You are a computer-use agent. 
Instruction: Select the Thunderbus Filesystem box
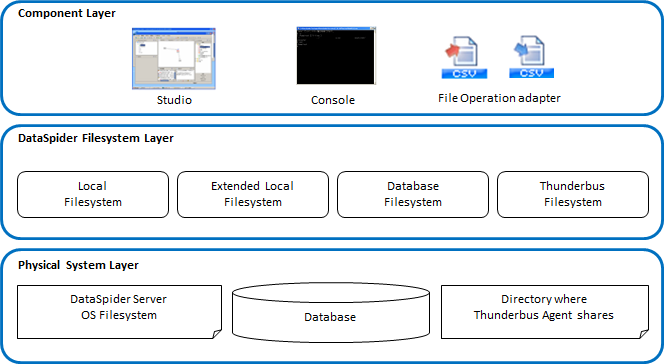point(573,194)
